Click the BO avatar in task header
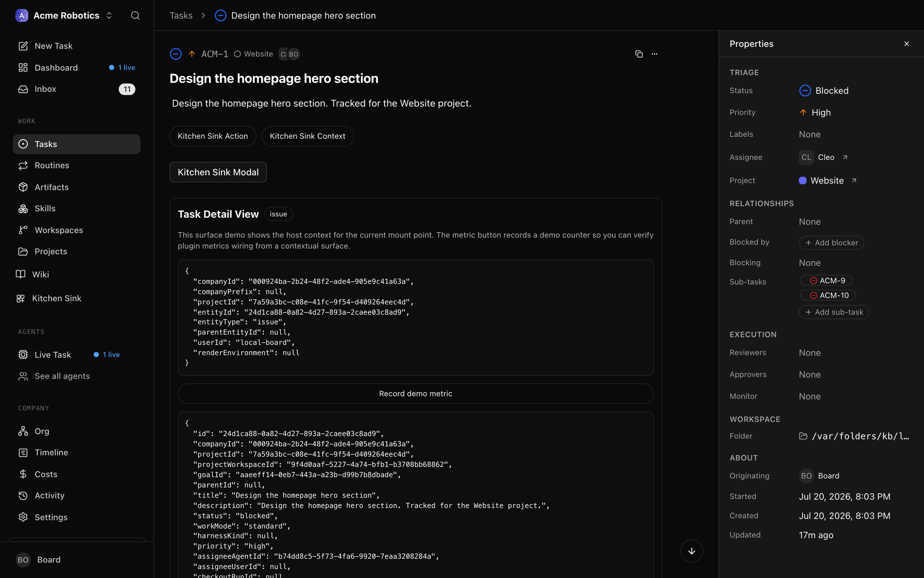 [294, 54]
